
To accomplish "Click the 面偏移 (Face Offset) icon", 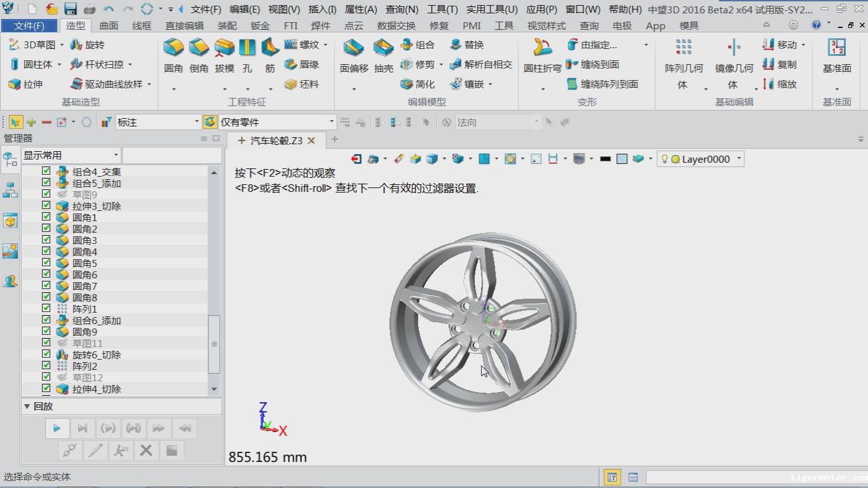I will coord(353,55).
